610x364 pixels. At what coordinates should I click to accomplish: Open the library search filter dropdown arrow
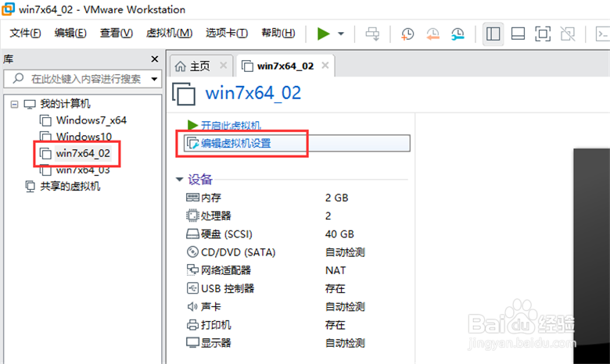154,79
